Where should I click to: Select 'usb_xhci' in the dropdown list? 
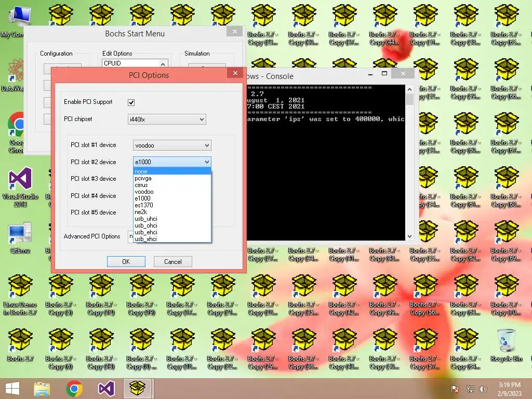(x=172, y=239)
